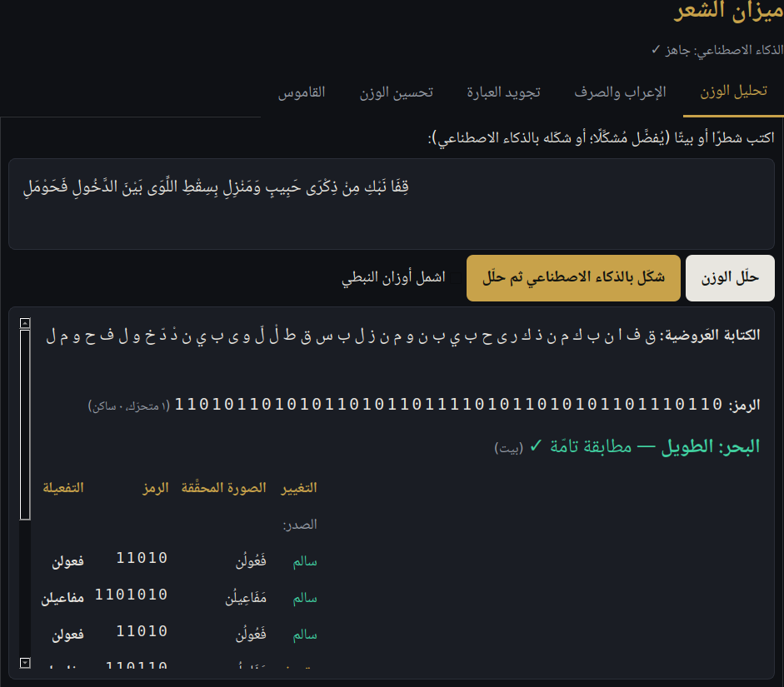Click the 1101010 code cell
The image size is (784, 687).
131,595
